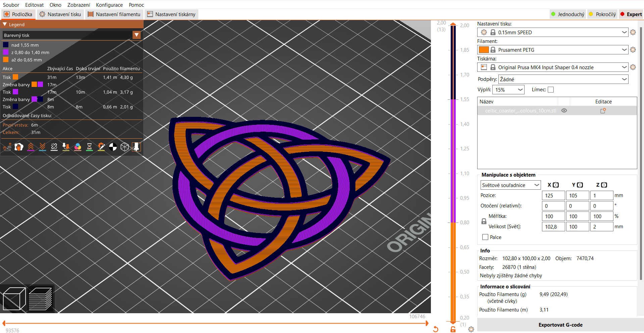Toggle print pauses hourglass icon

[x=89, y=147]
